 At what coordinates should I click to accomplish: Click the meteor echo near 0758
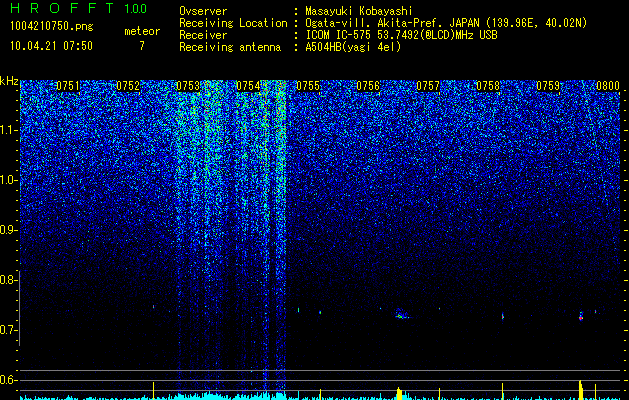pos(503,316)
